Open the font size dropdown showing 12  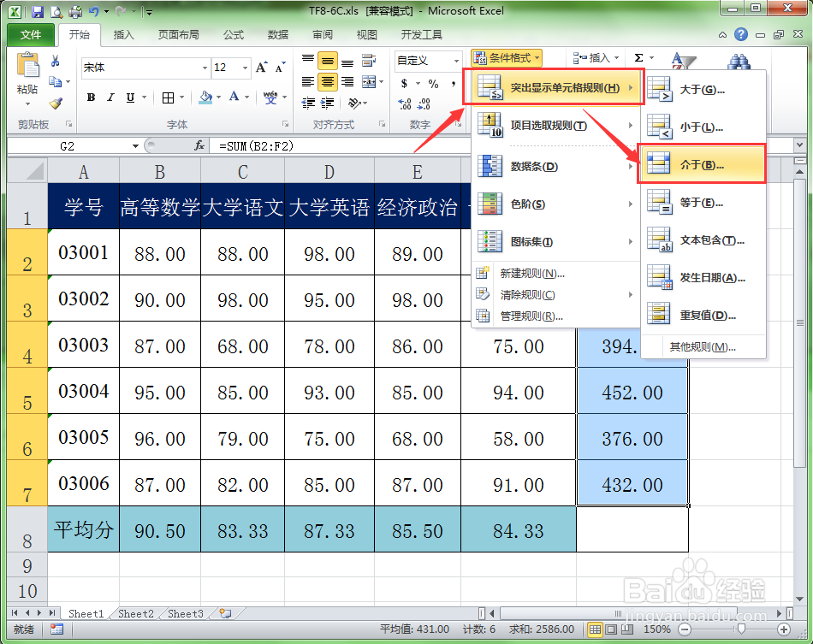pyautogui.click(x=245, y=68)
